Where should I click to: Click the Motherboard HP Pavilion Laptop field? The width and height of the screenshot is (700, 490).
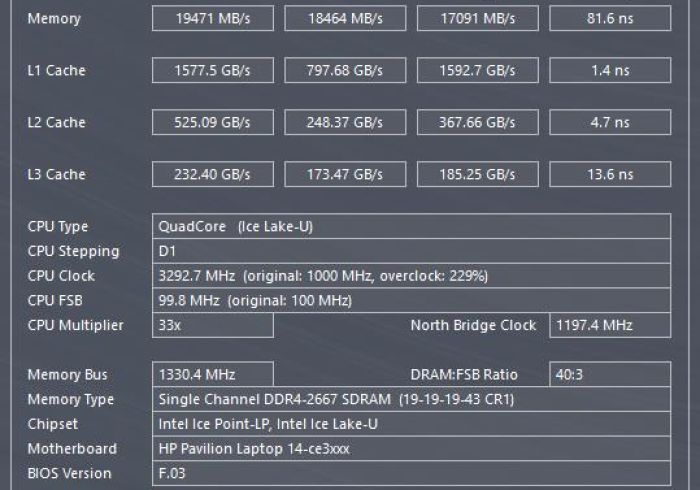pos(411,449)
